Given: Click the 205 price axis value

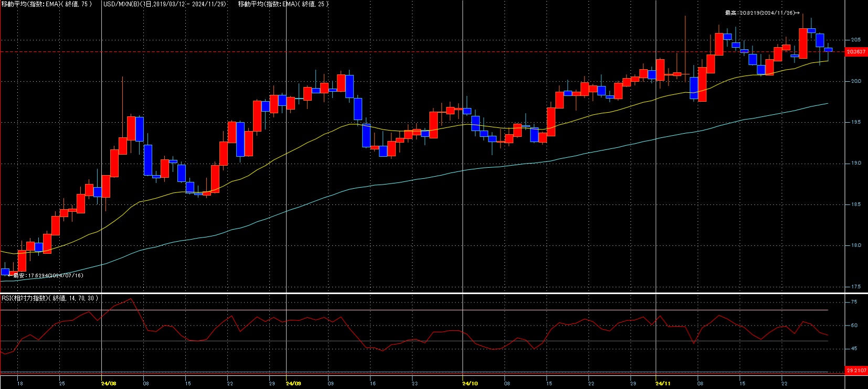Looking at the screenshot, I should [x=856, y=40].
